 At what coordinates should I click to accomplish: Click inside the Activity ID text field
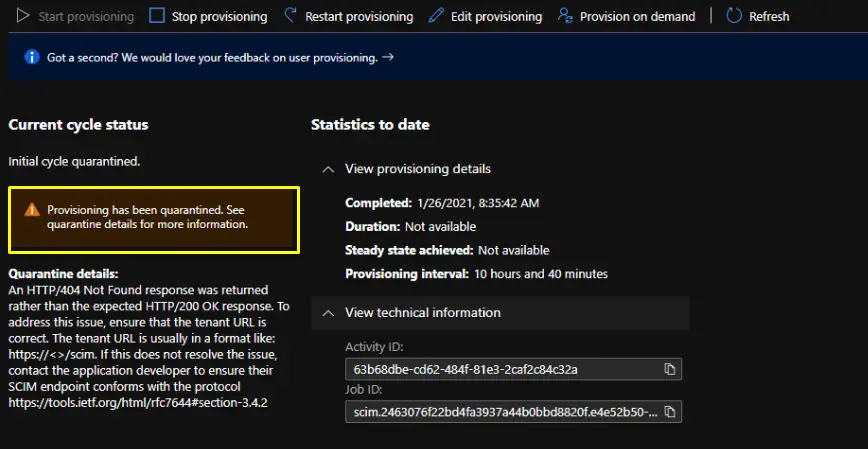click(500, 370)
